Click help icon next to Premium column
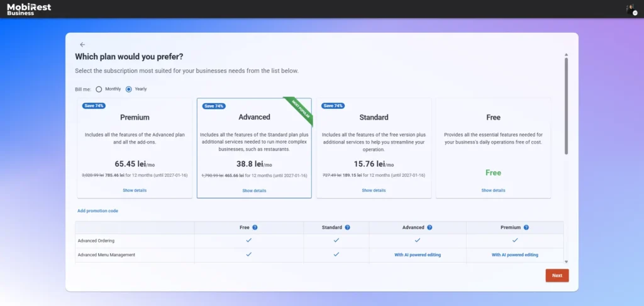Image resolution: width=644 pixels, height=306 pixels. pos(526,227)
